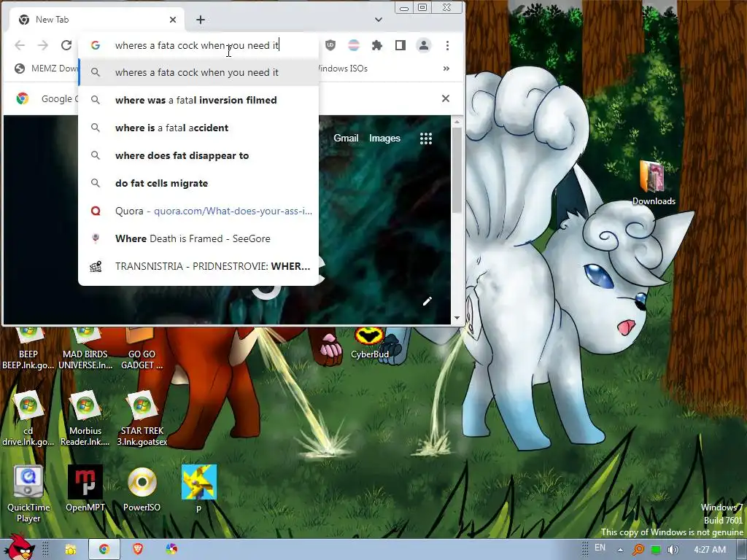The image size is (747, 560).
Task: Show hidden bookmarks with the » button
Action: coord(446,69)
